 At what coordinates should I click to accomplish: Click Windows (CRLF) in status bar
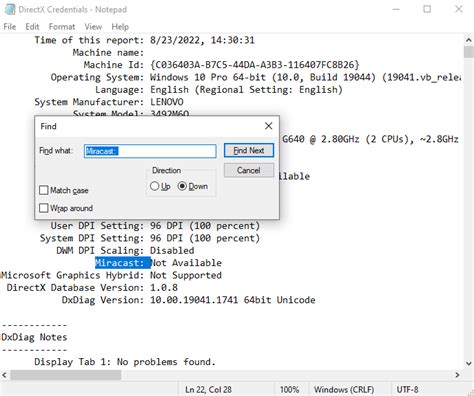click(344, 390)
